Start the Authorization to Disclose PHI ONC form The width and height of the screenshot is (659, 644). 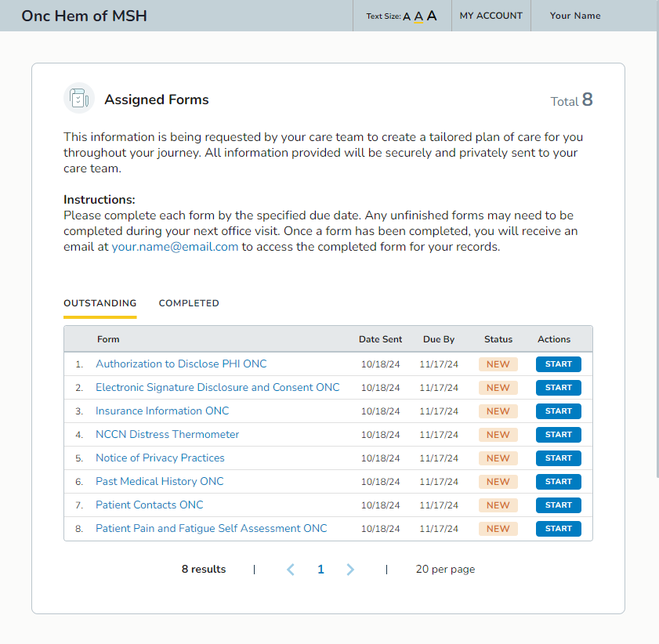[x=558, y=364]
